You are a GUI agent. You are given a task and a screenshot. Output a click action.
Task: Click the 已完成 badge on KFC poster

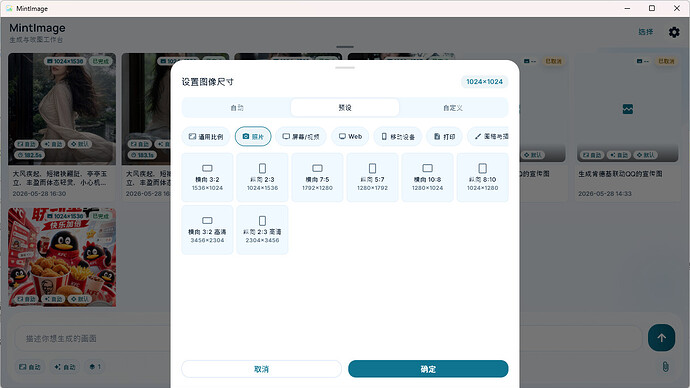(101, 216)
